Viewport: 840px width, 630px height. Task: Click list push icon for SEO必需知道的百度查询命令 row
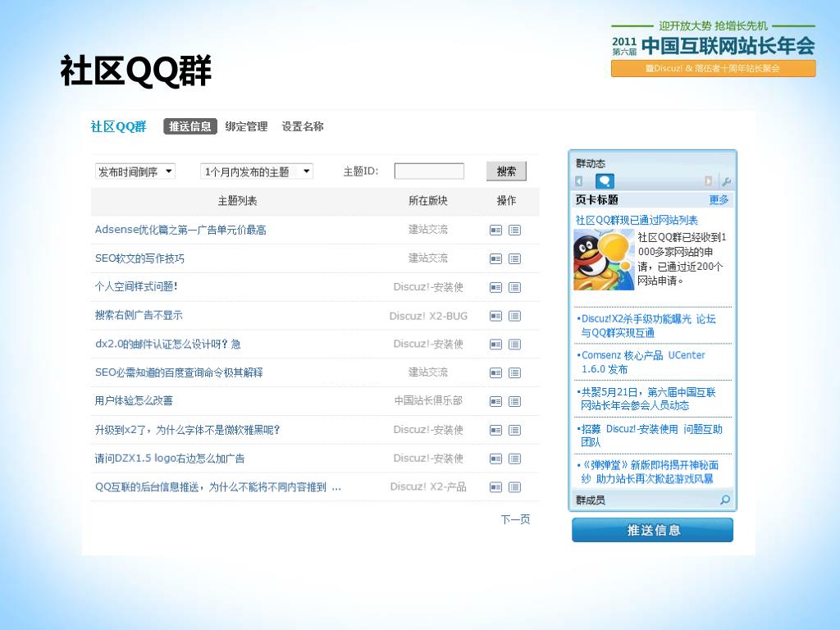[515, 373]
